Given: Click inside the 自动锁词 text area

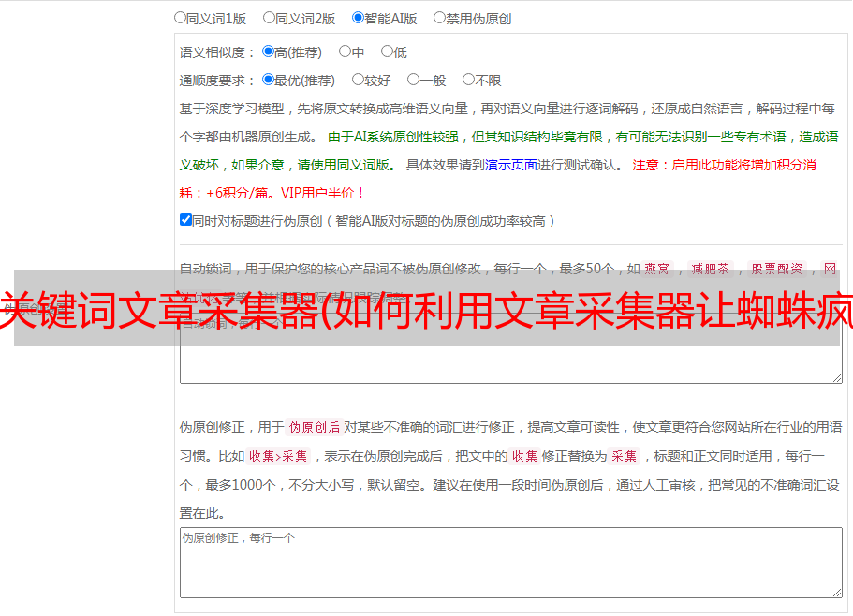Looking at the screenshot, I should pyautogui.click(x=511, y=348).
